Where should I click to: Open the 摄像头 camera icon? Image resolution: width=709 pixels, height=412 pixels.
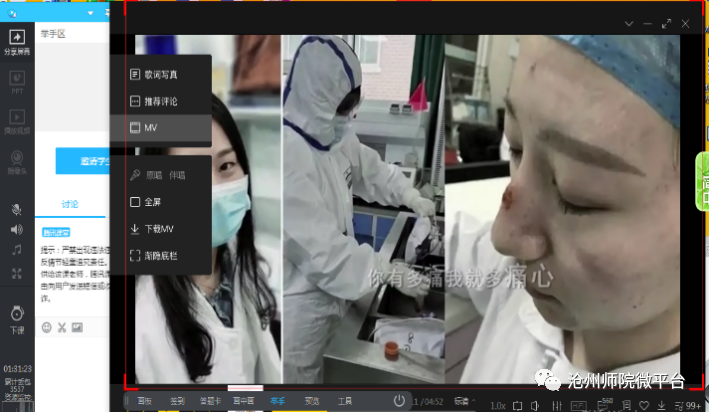point(16,160)
